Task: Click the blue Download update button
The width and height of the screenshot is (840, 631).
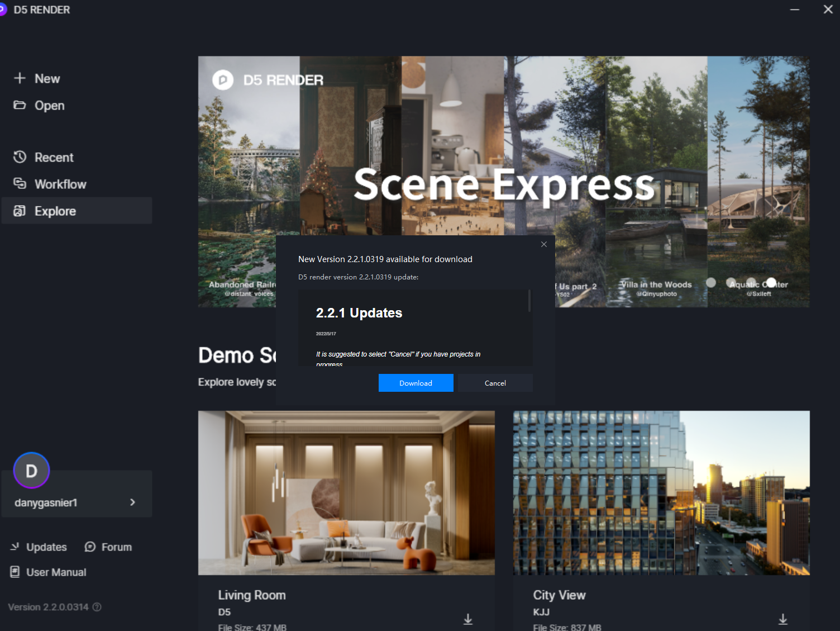Action: [x=416, y=383]
